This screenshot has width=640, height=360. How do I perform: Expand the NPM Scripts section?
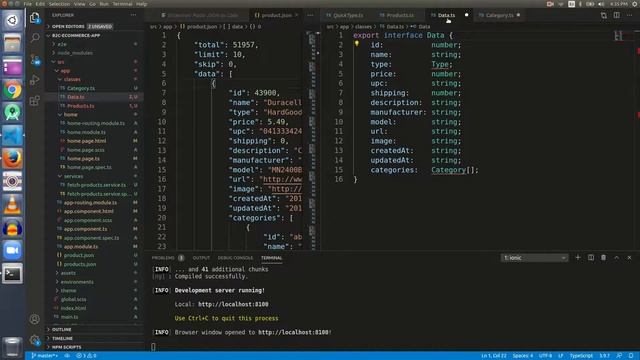tap(67, 347)
